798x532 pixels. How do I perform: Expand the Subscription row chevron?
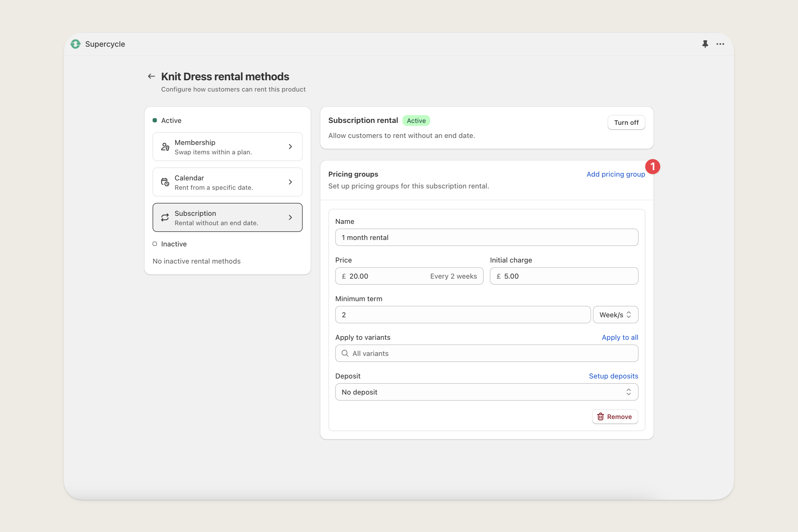(x=290, y=217)
